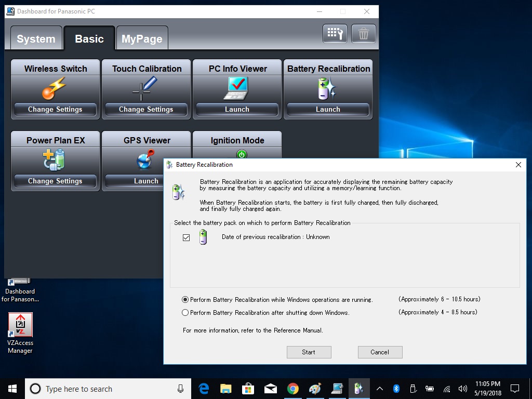
Task: Launch the PC Info Viewer
Action: pyautogui.click(x=237, y=110)
